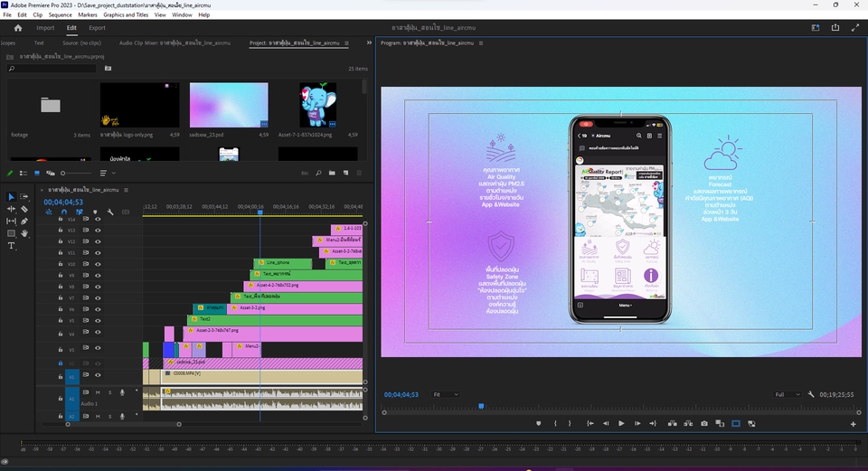Open Sequence menu
This screenshot has width=868, height=471.
click(x=60, y=15)
